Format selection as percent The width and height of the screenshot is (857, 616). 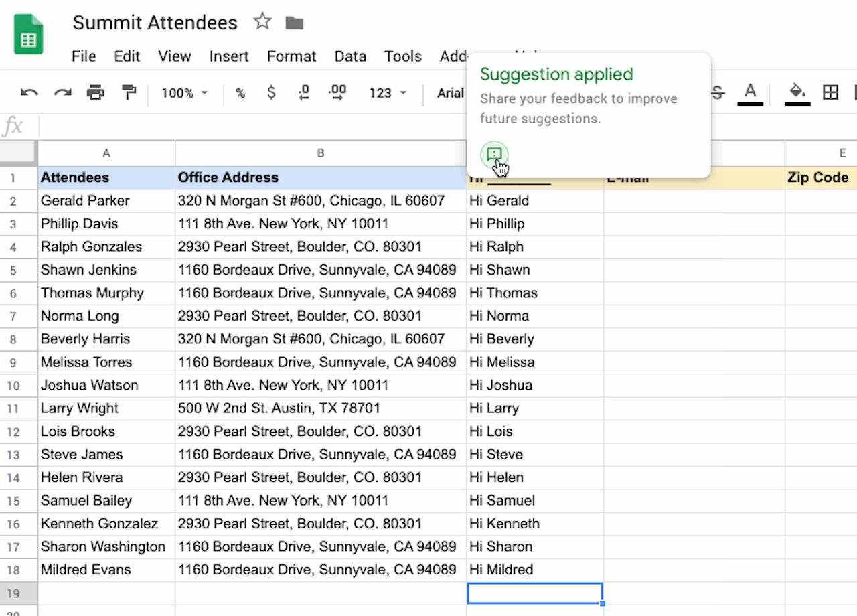click(240, 93)
